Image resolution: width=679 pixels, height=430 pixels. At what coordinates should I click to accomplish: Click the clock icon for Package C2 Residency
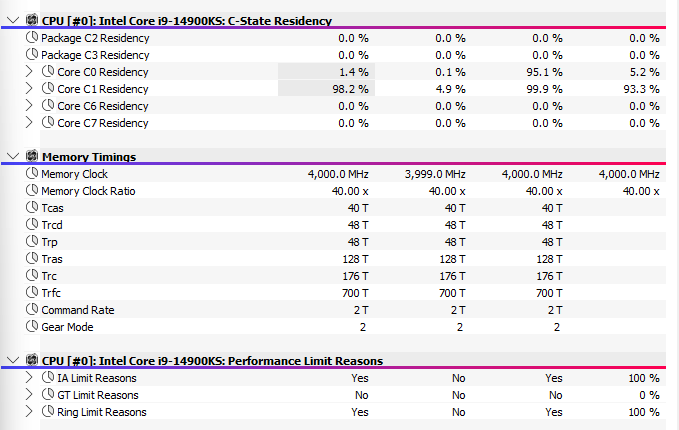click(x=32, y=37)
